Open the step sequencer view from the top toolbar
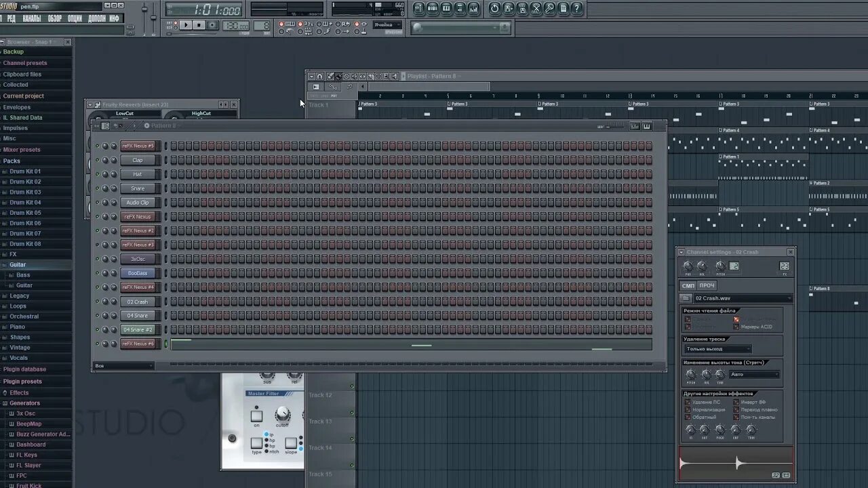The height and width of the screenshot is (488, 868). coord(433,8)
